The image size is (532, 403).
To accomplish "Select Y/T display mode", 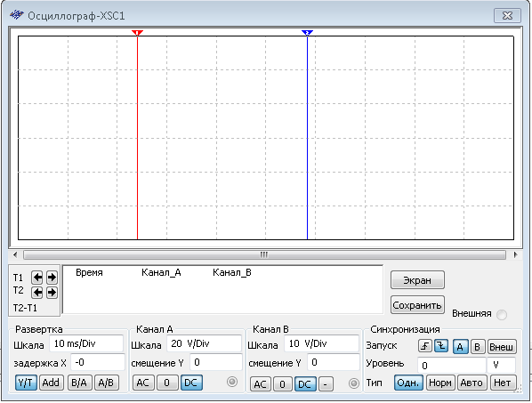I will (x=26, y=383).
